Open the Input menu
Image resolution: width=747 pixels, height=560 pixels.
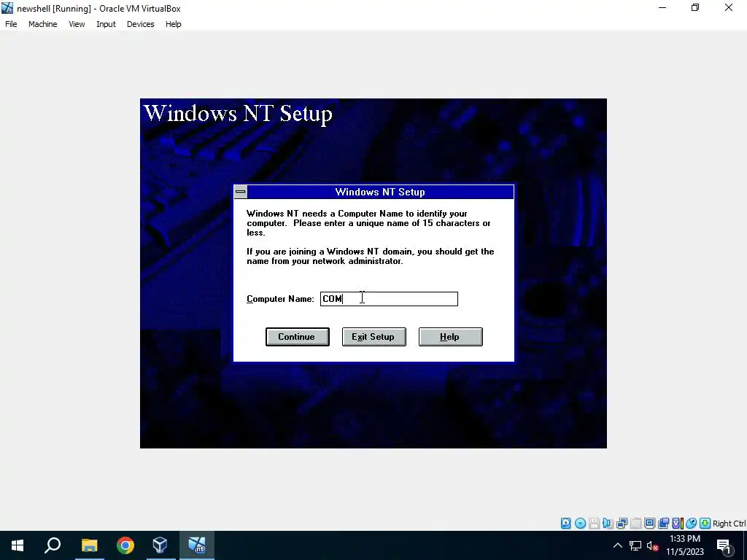106,24
